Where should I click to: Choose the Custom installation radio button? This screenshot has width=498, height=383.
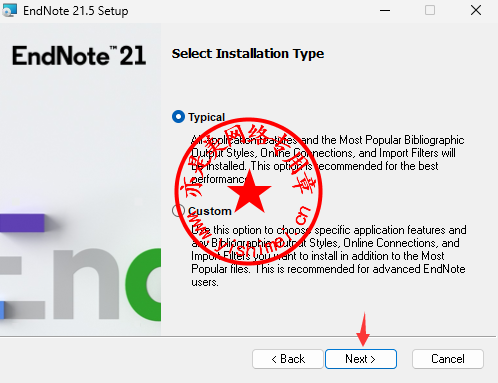[178, 211]
